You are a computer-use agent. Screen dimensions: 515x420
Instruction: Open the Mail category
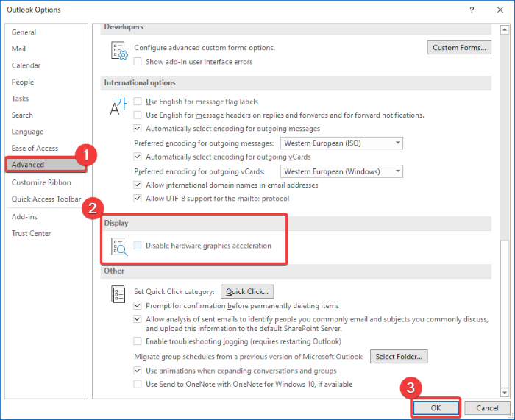click(46, 49)
